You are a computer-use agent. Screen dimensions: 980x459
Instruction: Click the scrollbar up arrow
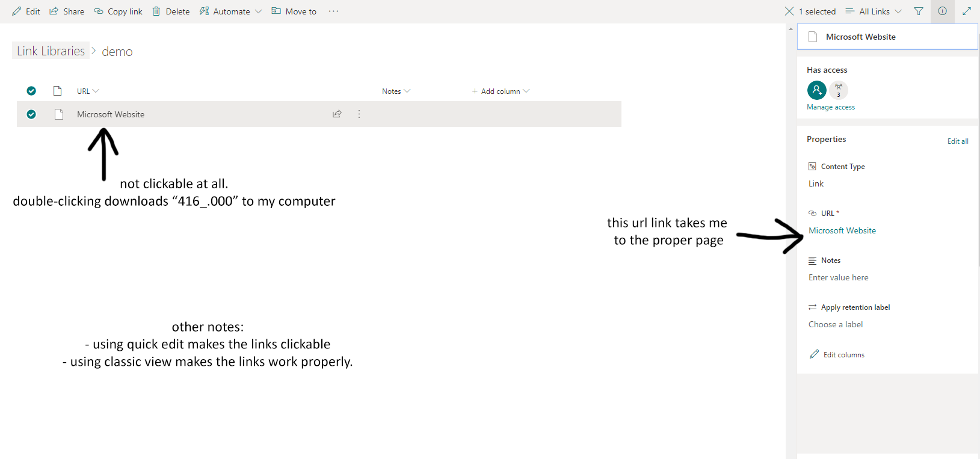coord(790,29)
